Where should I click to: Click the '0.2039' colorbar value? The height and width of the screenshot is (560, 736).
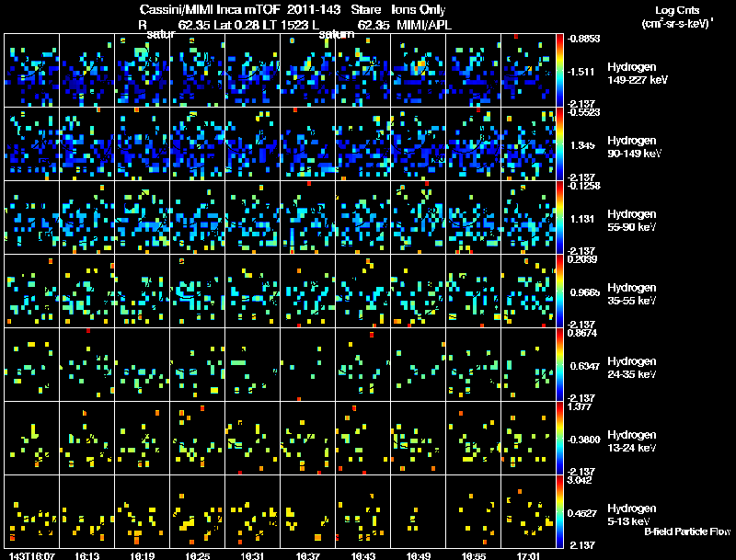tap(583, 259)
